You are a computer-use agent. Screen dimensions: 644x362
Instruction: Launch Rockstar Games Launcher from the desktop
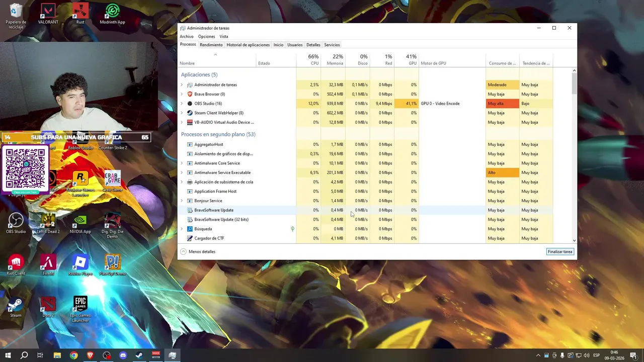[80, 183]
